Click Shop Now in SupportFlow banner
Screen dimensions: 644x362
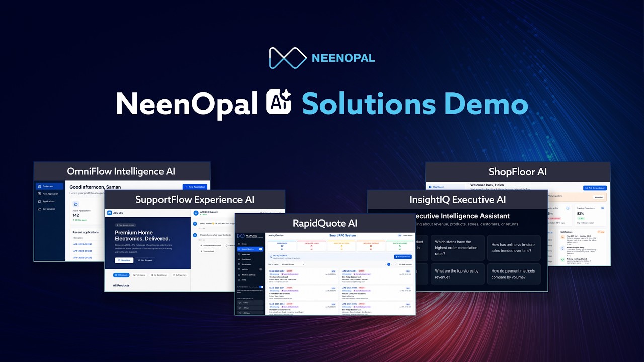123,260
